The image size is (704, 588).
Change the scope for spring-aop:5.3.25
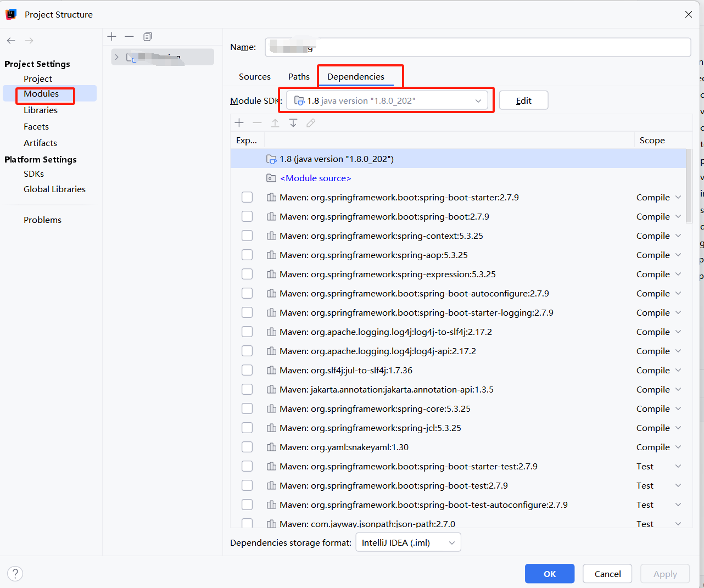(658, 255)
